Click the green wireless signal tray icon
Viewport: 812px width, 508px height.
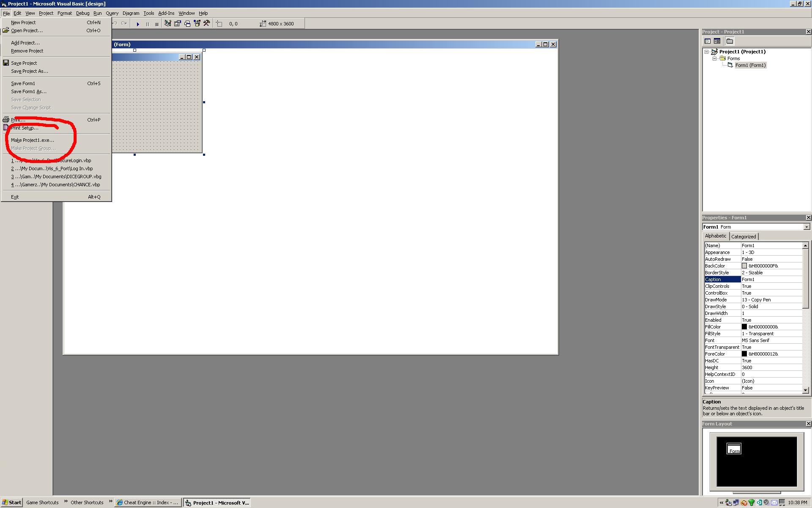coord(752,502)
